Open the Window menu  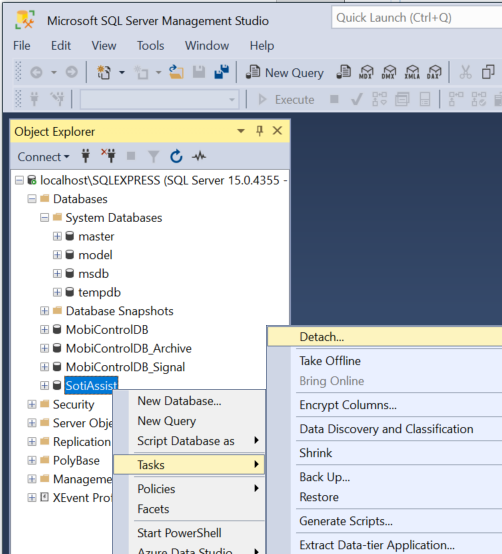pos(207,46)
